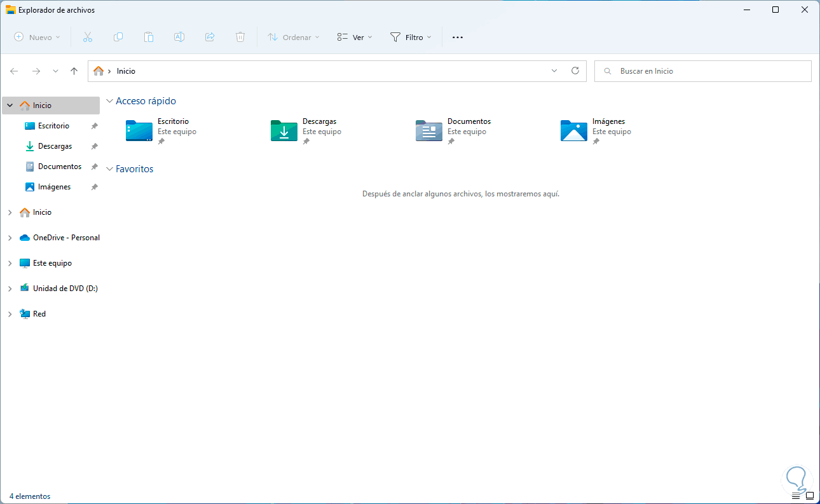This screenshot has width=820, height=504.
Task: Switch to details view in status bar
Action: [x=796, y=496]
